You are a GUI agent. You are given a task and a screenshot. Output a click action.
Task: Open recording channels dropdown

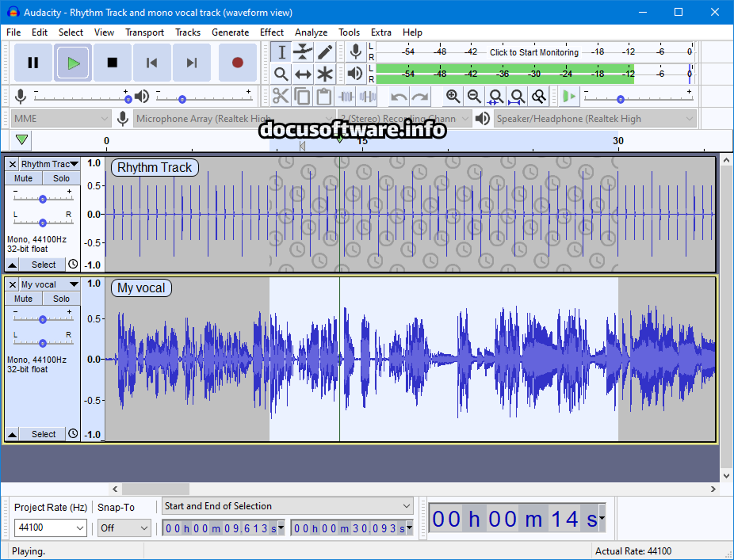tap(404, 119)
